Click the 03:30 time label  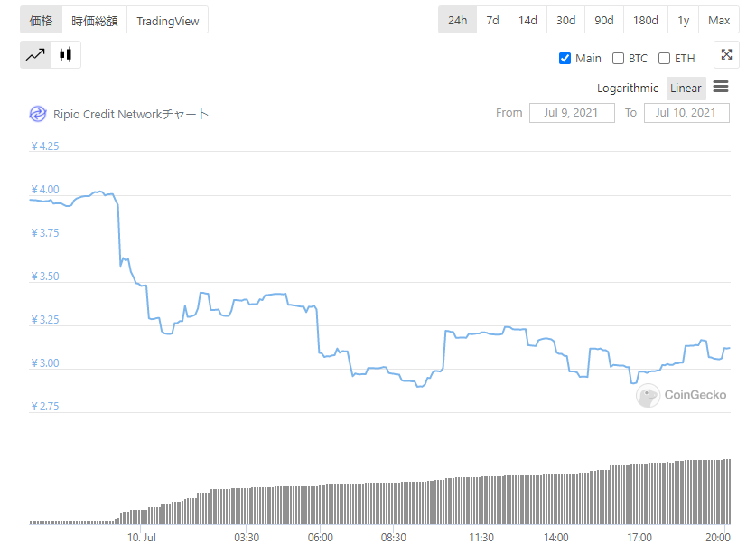tap(247, 538)
